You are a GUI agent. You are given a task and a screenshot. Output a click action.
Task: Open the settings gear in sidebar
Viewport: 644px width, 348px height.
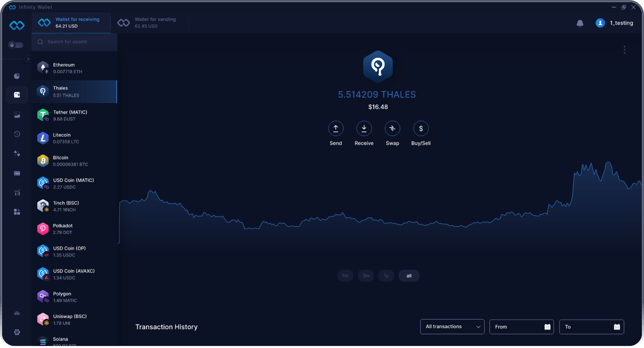click(x=17, y=332)
